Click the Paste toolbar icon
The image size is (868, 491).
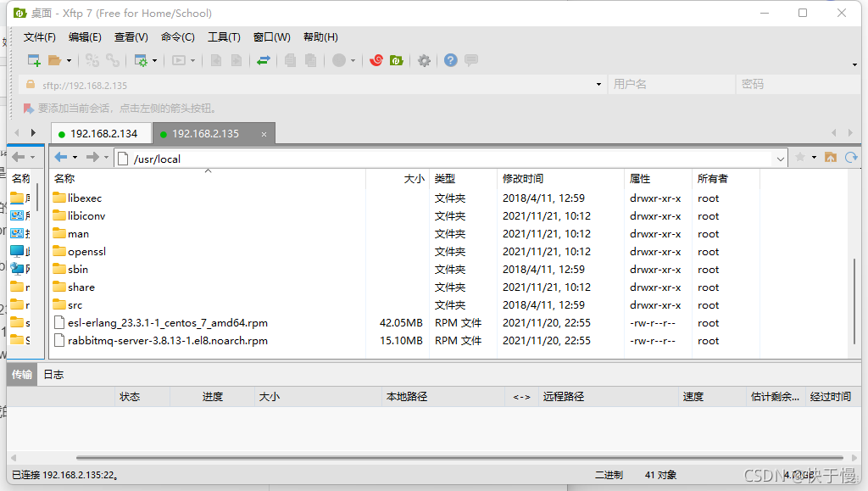tap(310, 60)
